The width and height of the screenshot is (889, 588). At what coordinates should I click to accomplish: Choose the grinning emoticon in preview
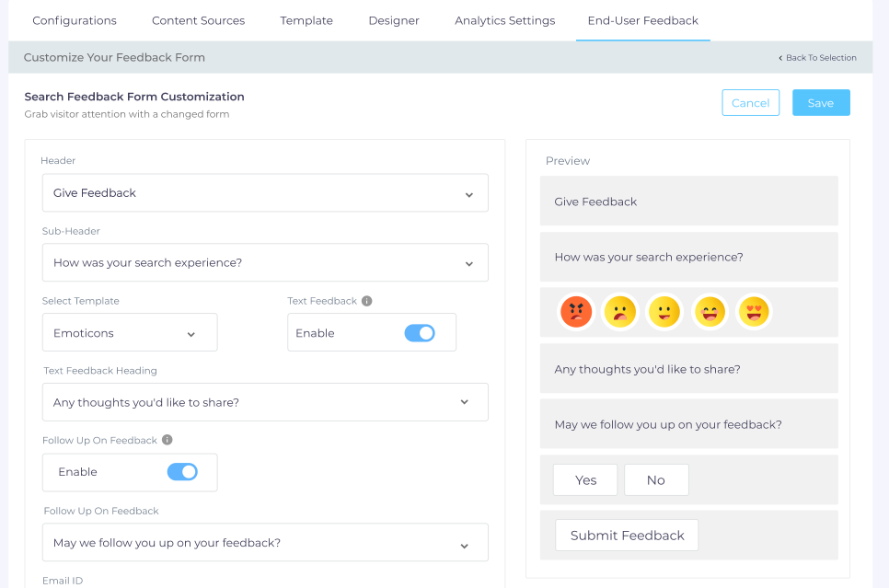coord(710,312)
